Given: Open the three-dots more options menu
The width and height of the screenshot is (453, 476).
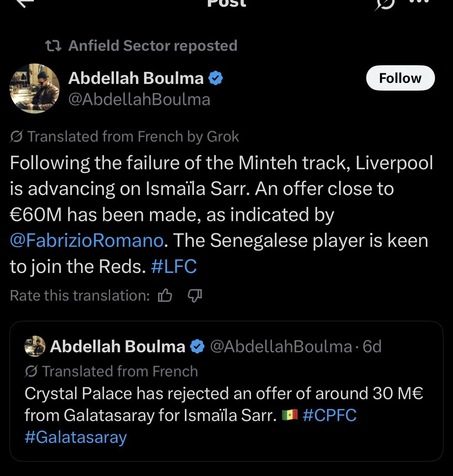Looking at the screenshot, I should click(x=419, y=2).
